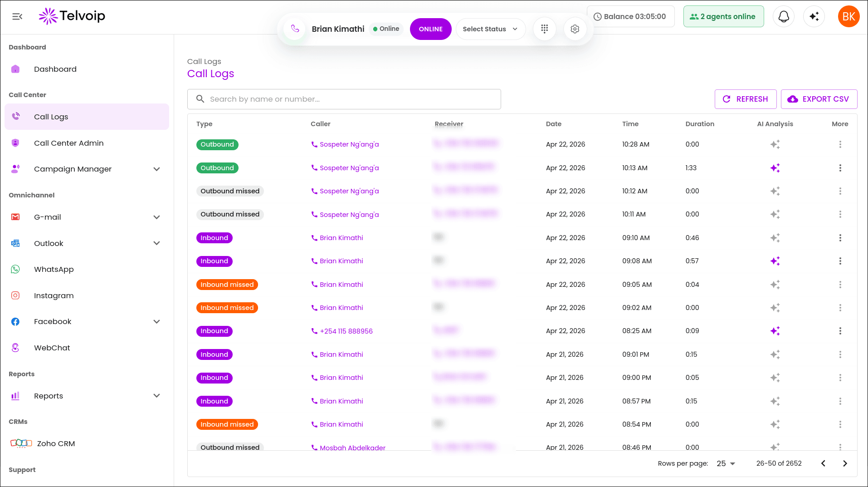Open more options for 09:10 AM call

tap(840, 238)
